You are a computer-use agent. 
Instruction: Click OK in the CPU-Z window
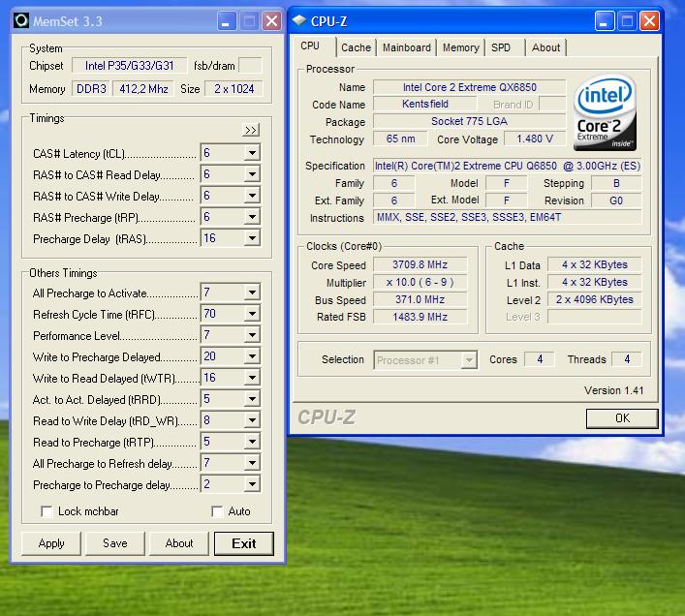coord(622,418)
